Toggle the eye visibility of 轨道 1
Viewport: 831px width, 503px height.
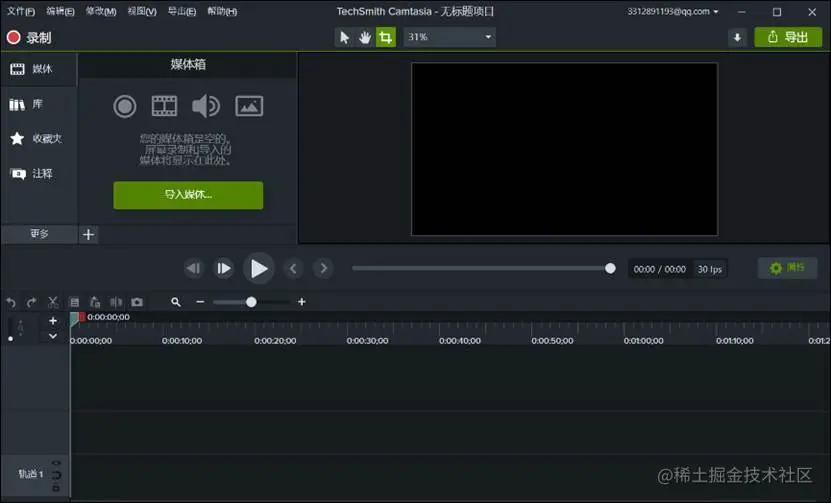[56, 463]
